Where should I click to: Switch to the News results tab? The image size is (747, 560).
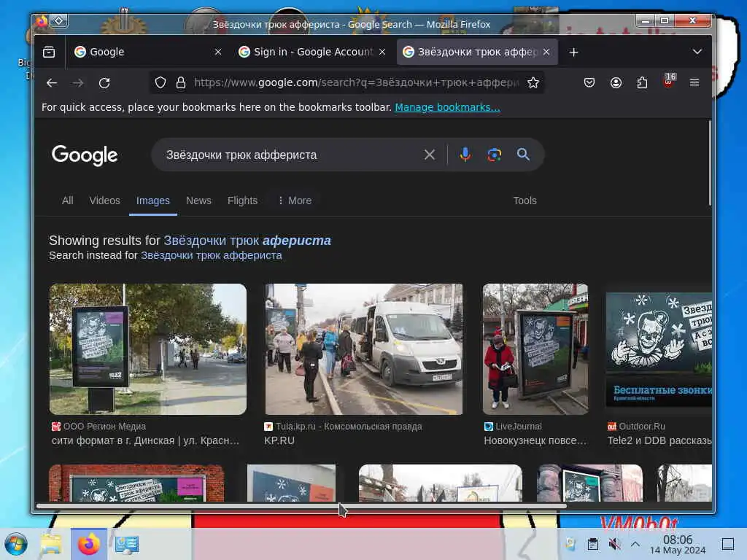198,201
